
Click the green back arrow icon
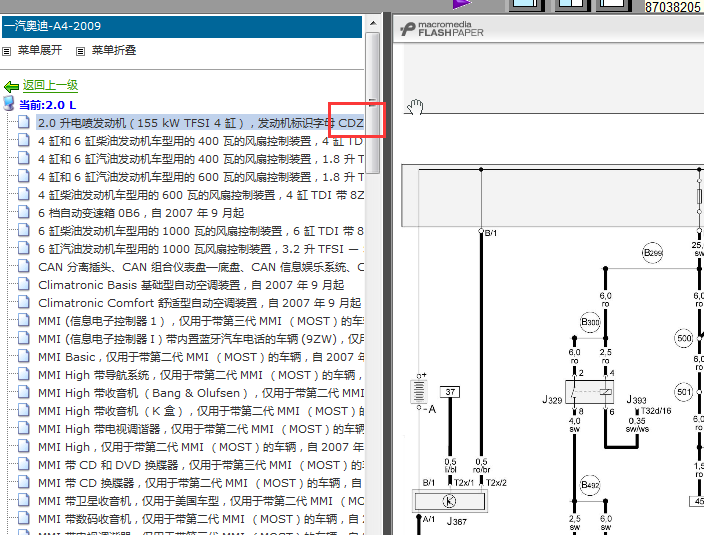pos(11,86)
